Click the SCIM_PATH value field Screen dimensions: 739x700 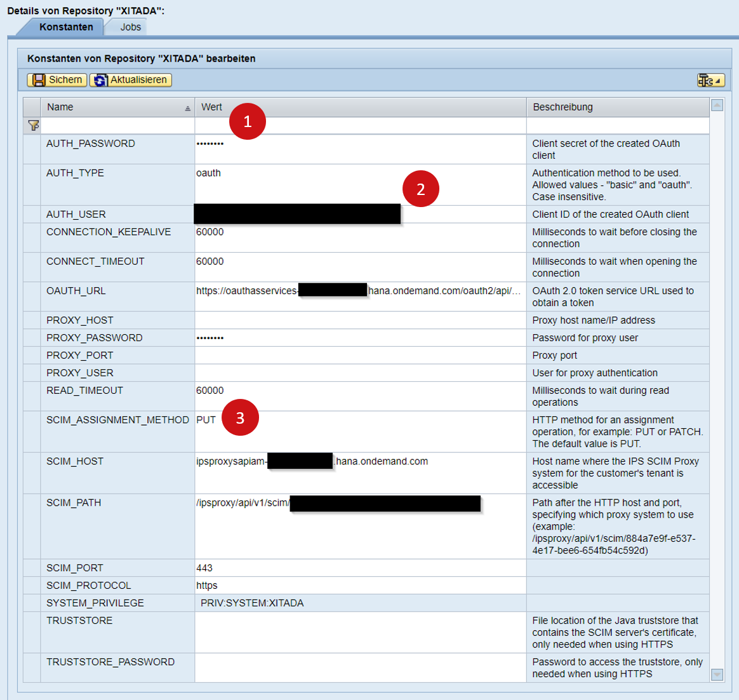(361, 527)
